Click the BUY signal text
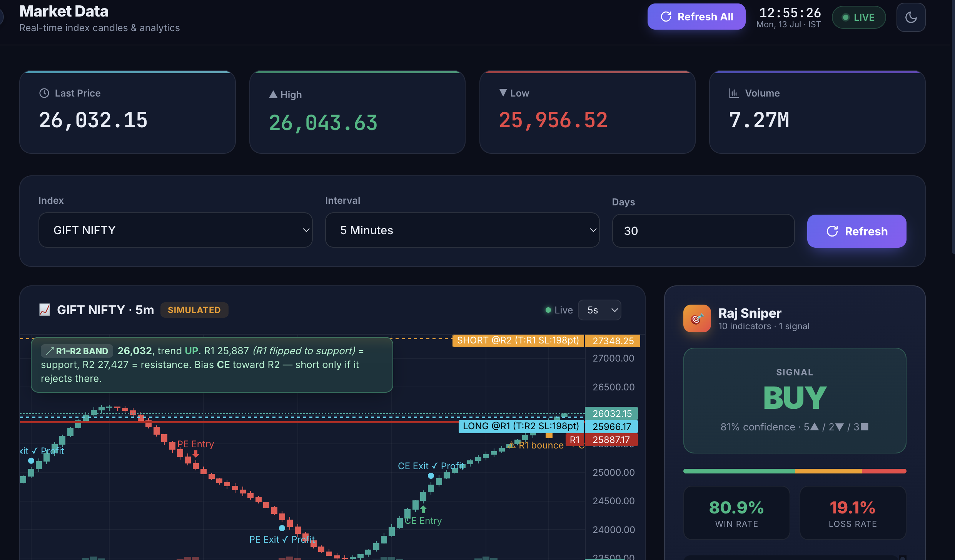 point(795,398)
